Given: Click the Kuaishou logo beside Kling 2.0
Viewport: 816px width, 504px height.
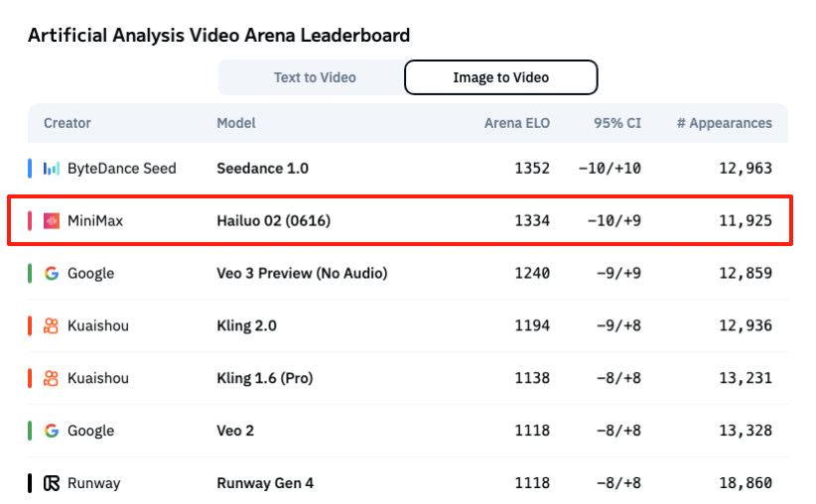Looking at the screenshot, I should click(51, 326).
